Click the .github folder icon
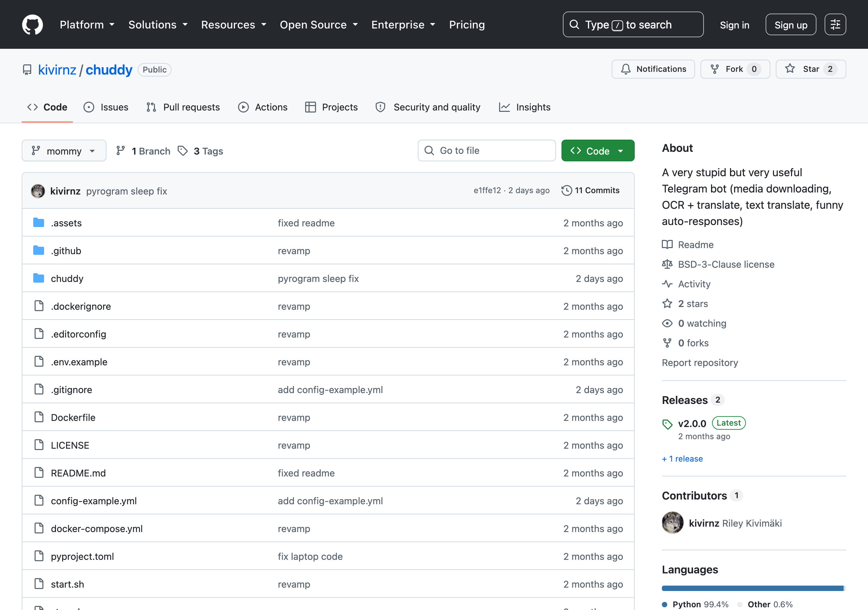This screenshot has height=610, width=868. pos(39,250)
